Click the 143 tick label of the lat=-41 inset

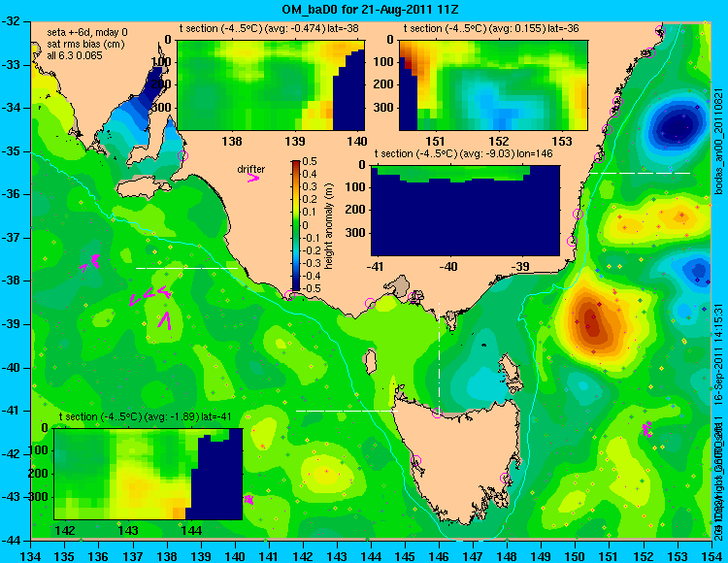click(x=128, y=531)
